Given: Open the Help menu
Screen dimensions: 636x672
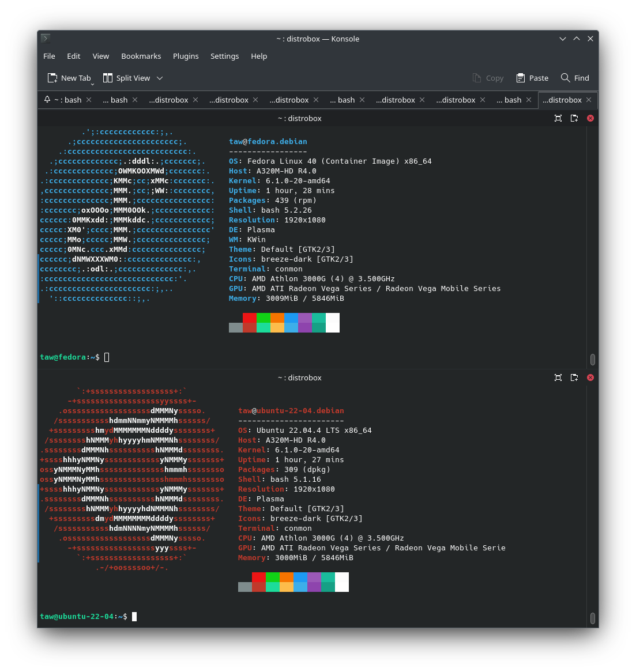Looking at the screenshot, I should [x=259, y=56].
